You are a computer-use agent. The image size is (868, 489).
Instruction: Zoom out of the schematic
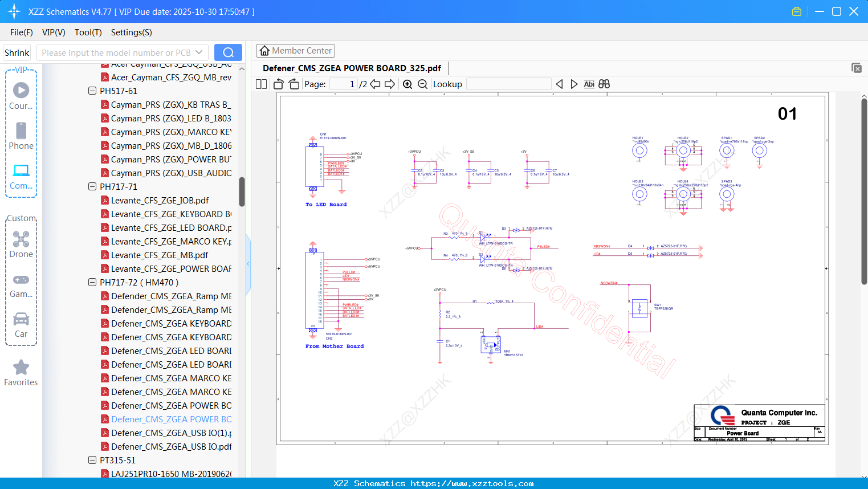(422, 84)
